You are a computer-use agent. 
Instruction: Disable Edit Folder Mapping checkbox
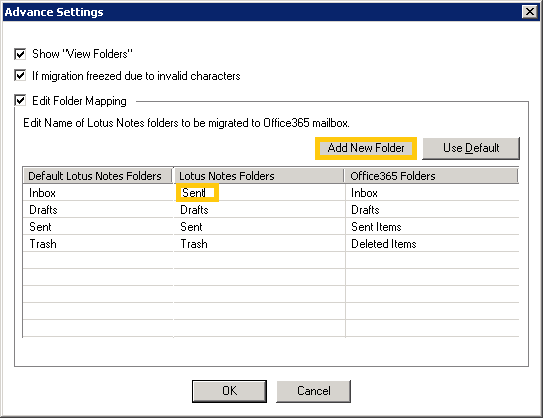coord(20,101)
